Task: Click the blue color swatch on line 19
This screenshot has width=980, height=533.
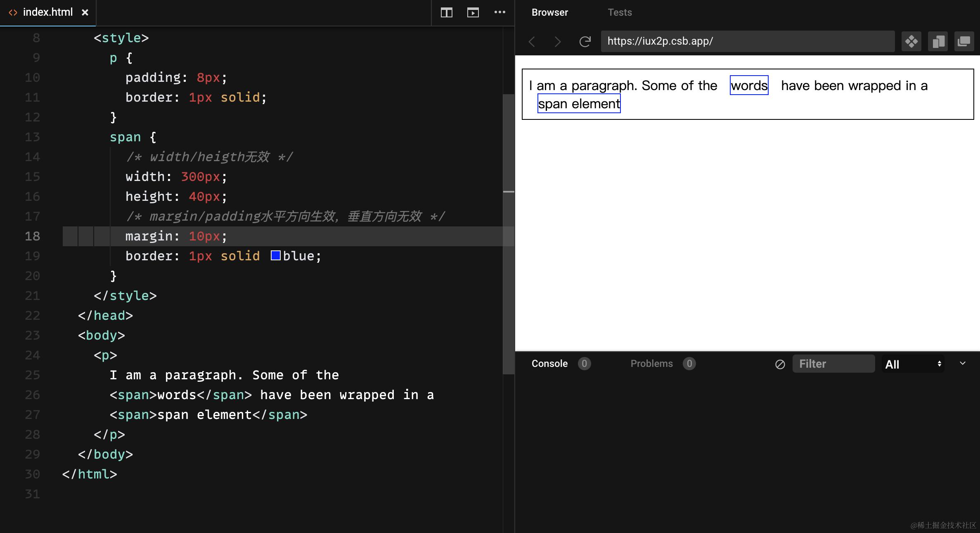Action: click(275, 255)
